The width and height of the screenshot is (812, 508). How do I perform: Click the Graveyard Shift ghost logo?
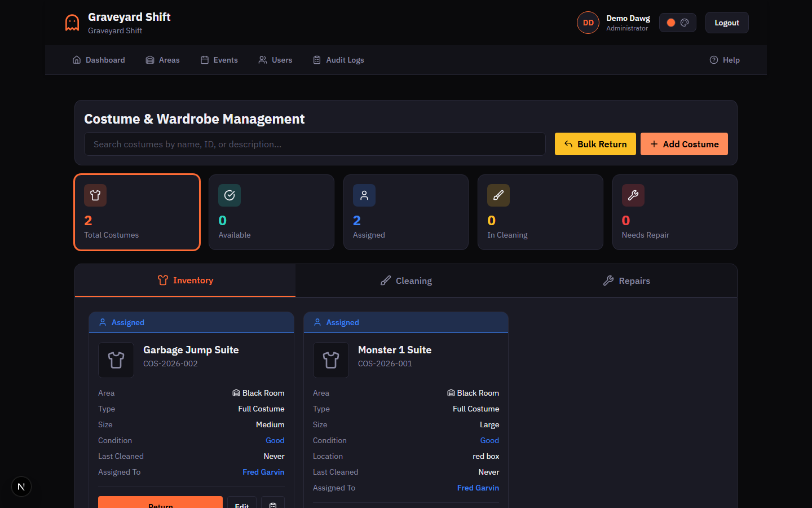[72, 23]
